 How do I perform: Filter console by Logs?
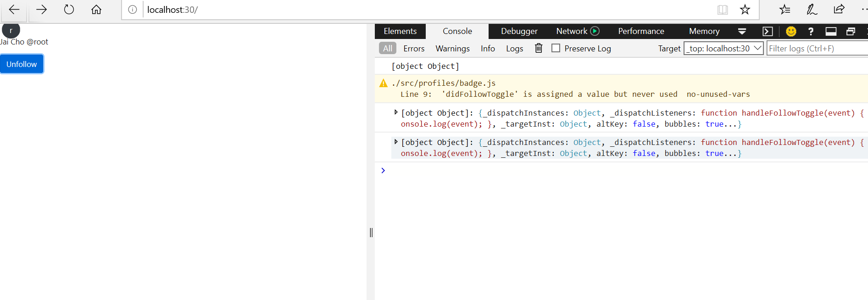(514, 48)
